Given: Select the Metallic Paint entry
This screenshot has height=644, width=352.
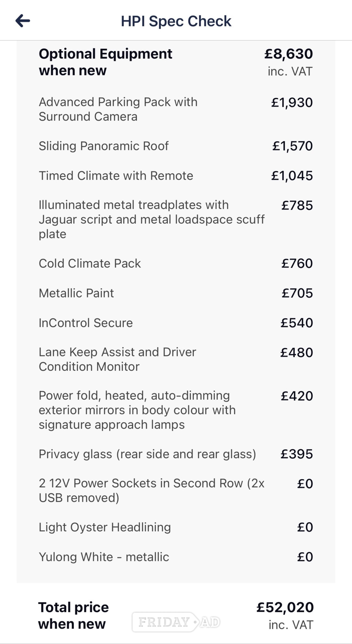Looking at the screenshot, I should 176,293.
